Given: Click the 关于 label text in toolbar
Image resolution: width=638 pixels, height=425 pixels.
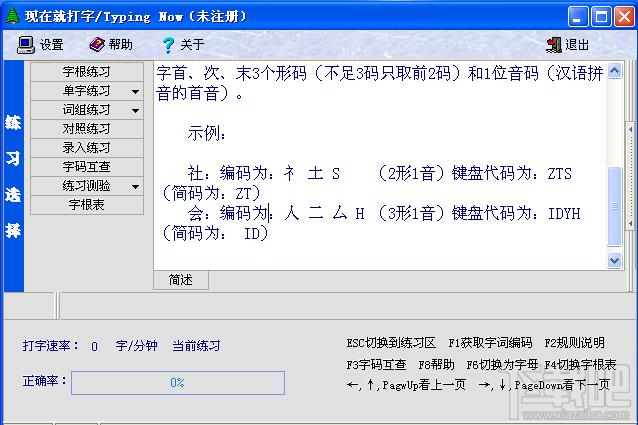Looking at the screenshot, I should (x=192, y=45).
